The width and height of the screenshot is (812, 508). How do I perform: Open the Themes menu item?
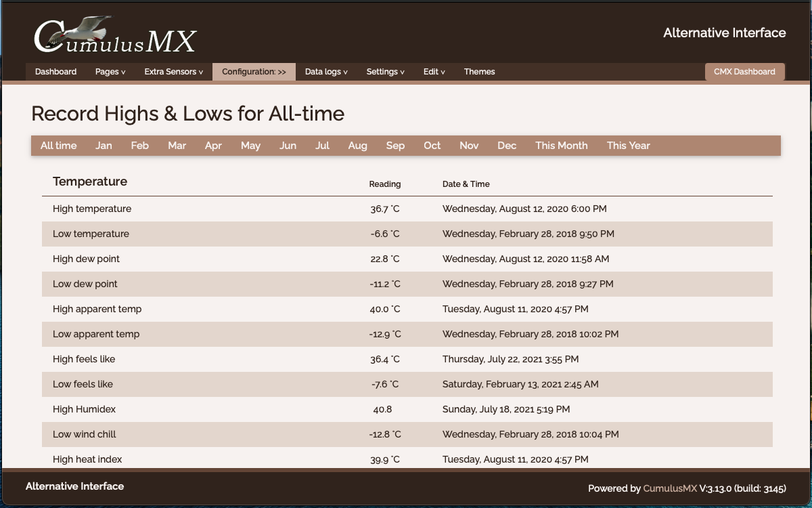[479, 72]
